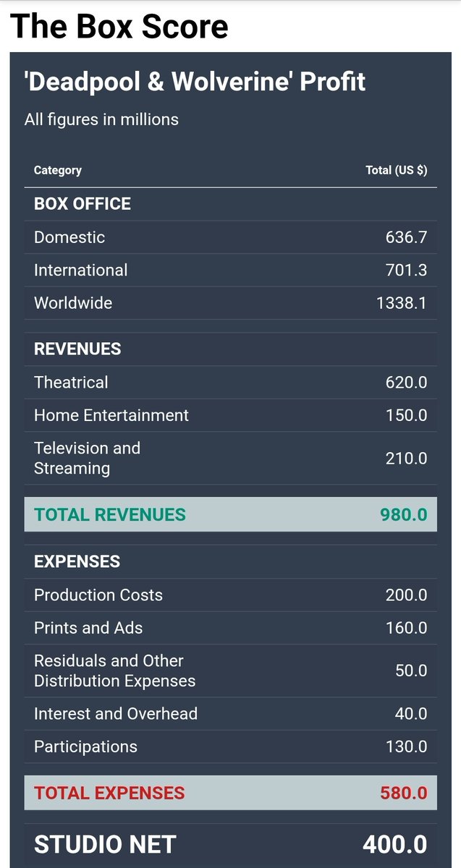Select the Theatrical value 620.0
Screen dimensions: 461x868
point(406,383)
